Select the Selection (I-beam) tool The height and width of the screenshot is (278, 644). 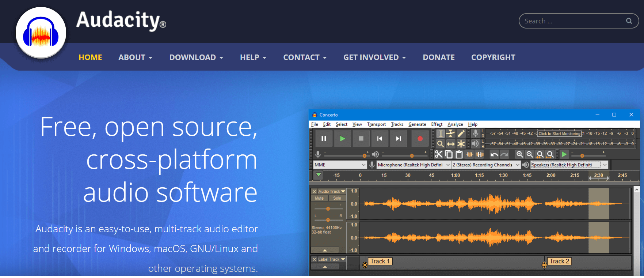(441, 134)
